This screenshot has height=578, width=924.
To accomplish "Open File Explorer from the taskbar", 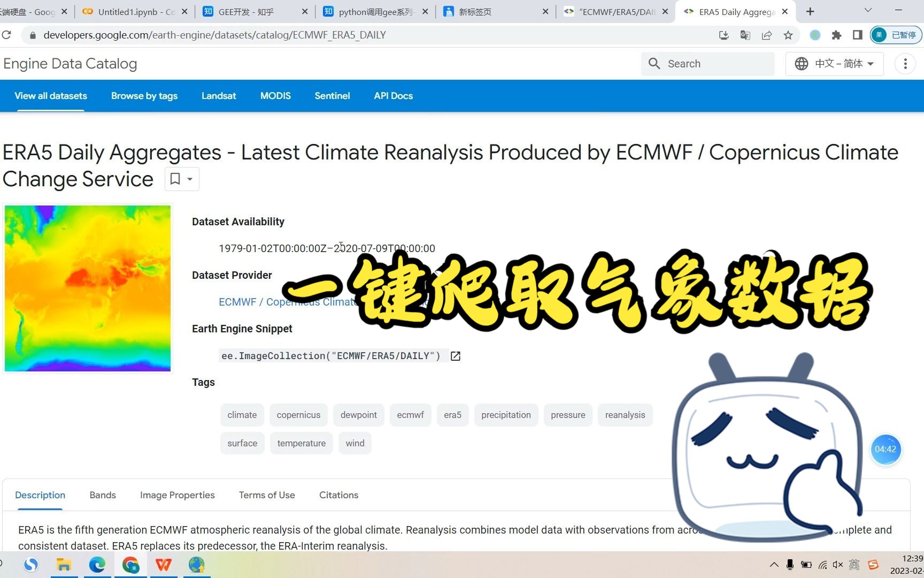I will coord(64,565).
